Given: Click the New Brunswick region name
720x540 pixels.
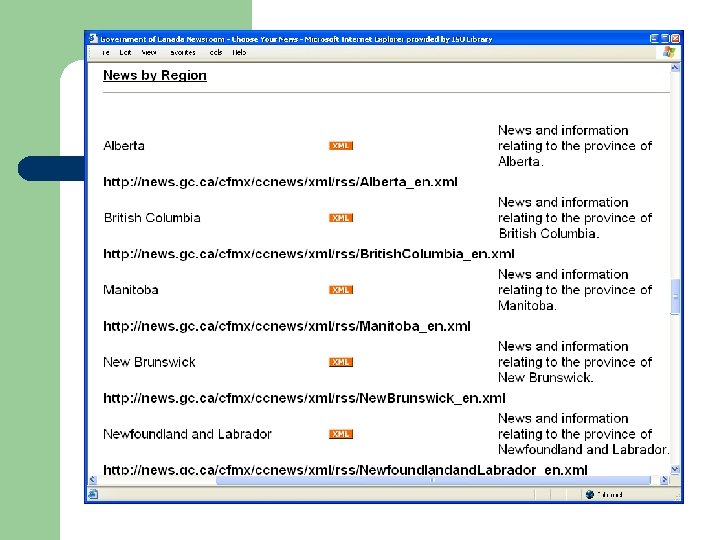Looking at the screenshot, I should 149,362.
